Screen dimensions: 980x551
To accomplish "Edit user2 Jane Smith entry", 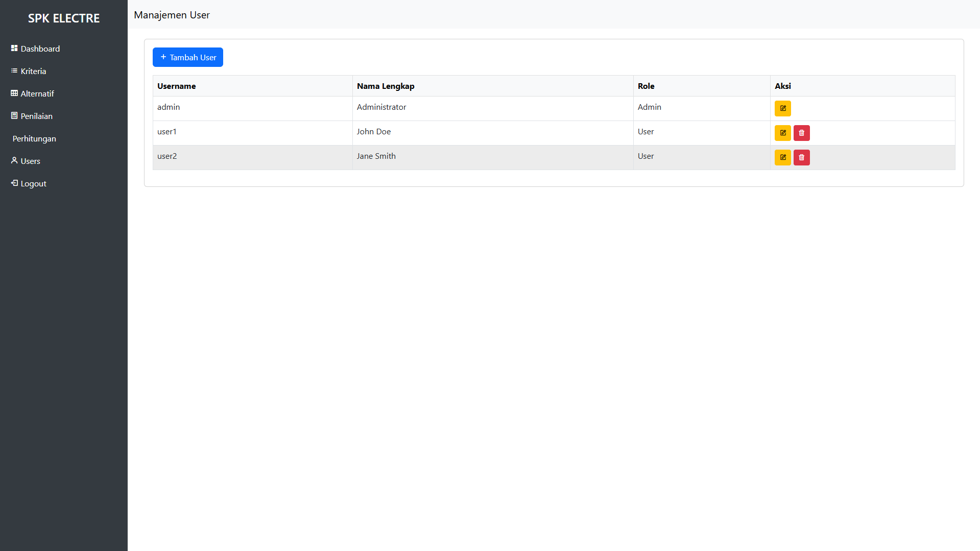I will click(x=782, y=157).
